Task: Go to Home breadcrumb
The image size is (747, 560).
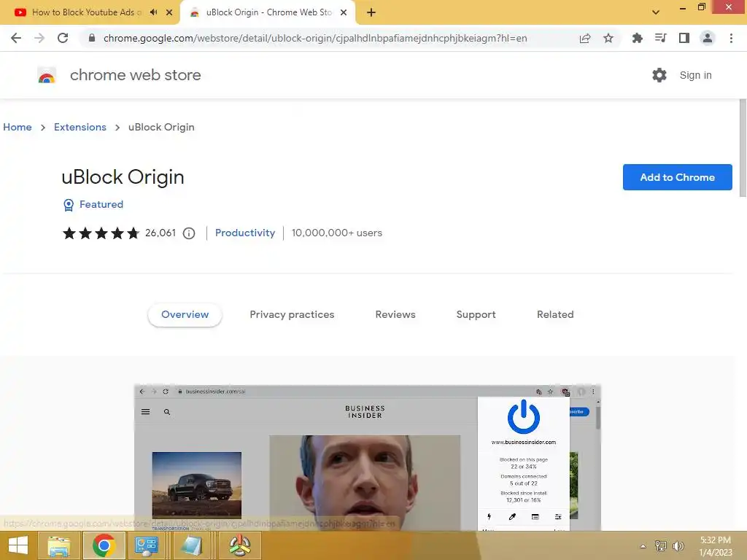Action: click(18, 127)
